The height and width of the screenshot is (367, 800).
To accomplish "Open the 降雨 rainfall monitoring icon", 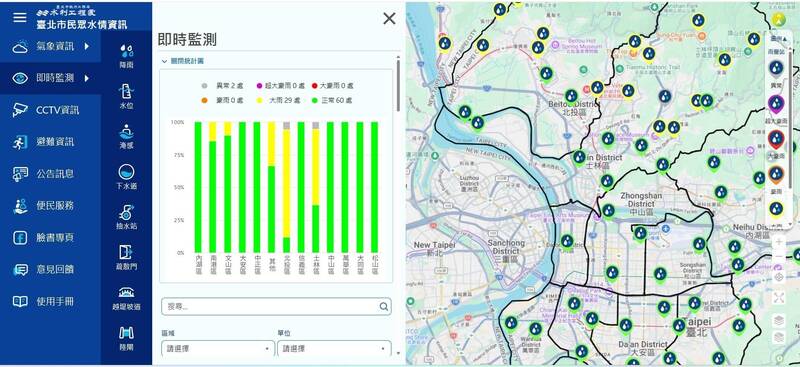I will coord(127,55).
